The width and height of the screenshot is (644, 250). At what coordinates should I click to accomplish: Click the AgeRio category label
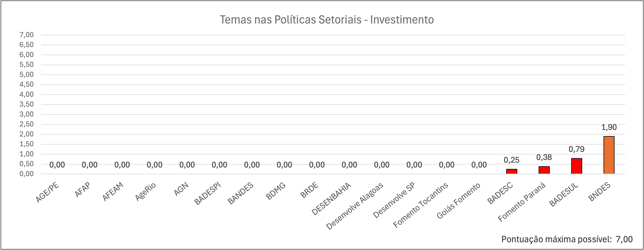coord(146,192)
